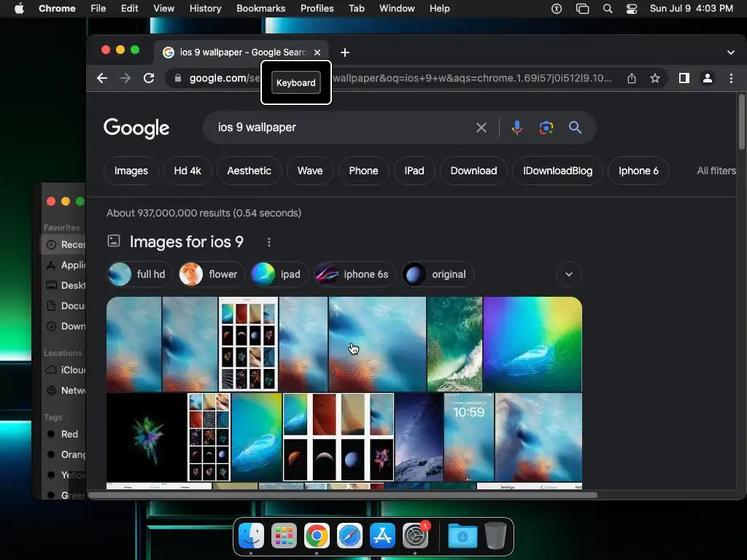Click the forward navigation arrow
Viewport: 747px width, 560px height.
125,78
